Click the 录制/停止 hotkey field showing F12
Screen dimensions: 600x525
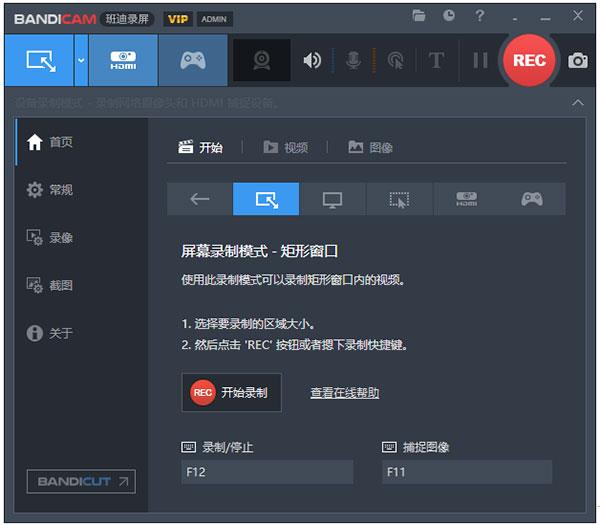click(267, 472)
